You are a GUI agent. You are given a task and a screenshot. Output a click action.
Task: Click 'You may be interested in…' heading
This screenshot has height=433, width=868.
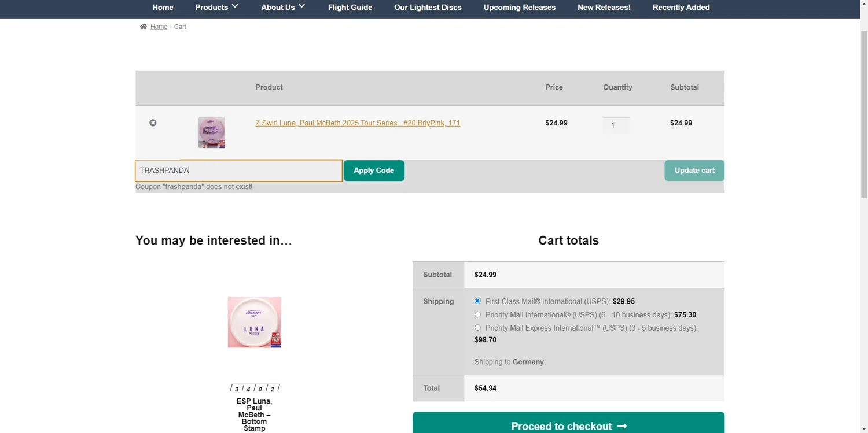[x=214, y=240]
